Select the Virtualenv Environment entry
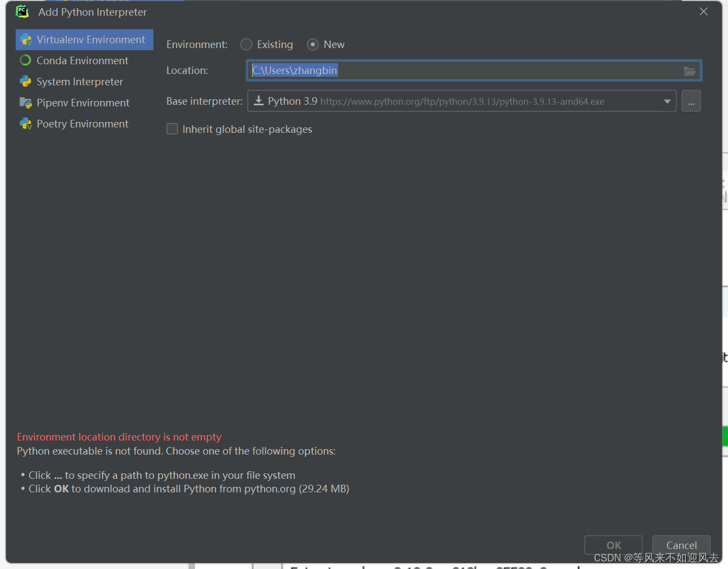728x569 pixels. [84, 39]
